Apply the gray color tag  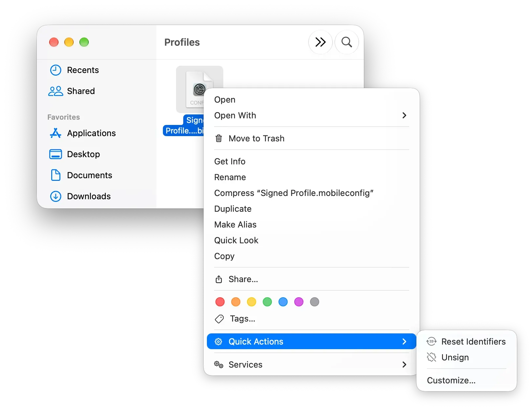[315, 302]
